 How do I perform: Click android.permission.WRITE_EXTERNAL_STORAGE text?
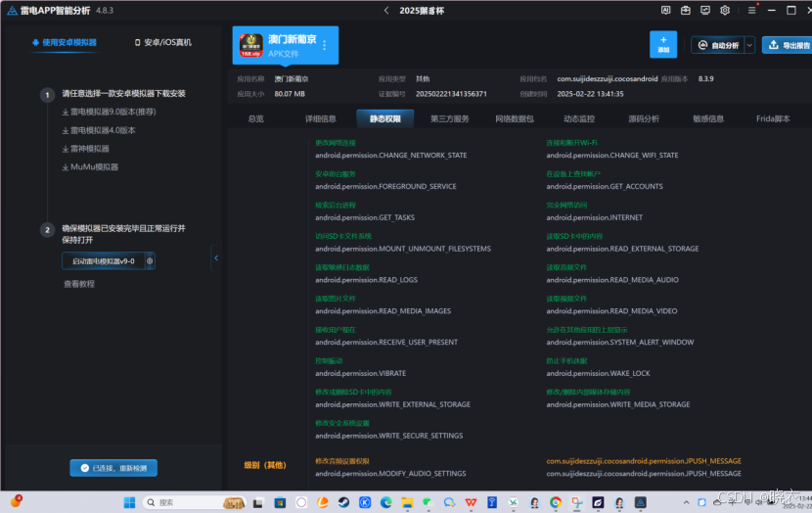pos(392,404)
